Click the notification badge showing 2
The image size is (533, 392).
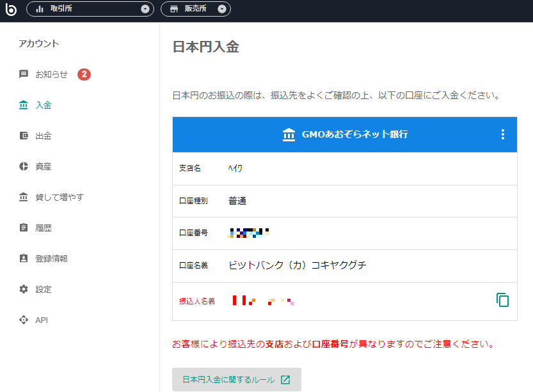click(x=84, y=74)
